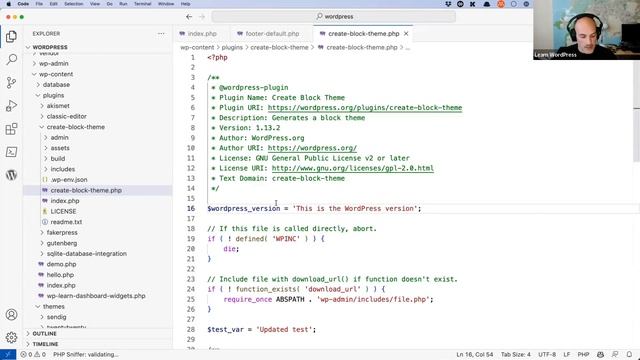640x360 pixels.
Task: Open the Source Control view
Action: [11, 83]
